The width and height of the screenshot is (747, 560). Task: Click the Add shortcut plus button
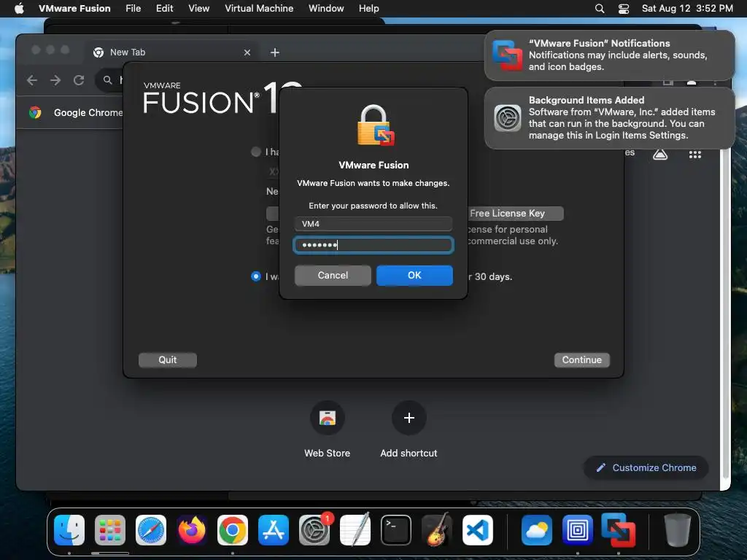tap(409, 418)
